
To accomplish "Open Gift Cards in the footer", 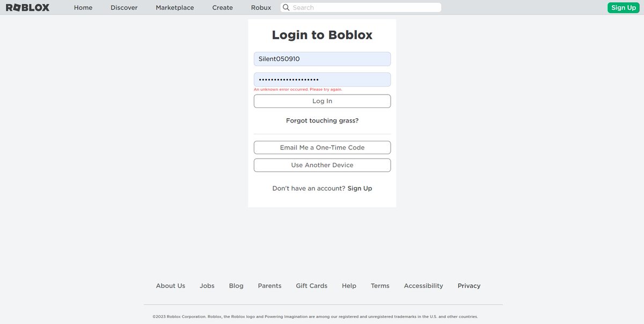I will (x=312, y=286).
